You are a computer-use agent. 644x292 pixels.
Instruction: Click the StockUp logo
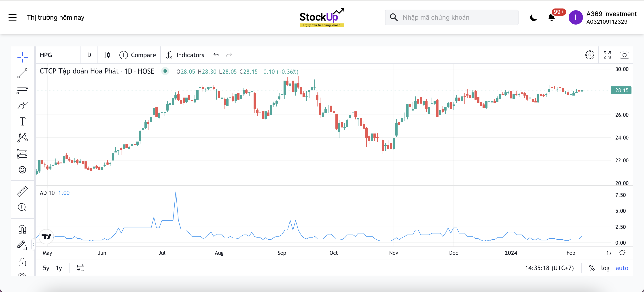point(322,17)
